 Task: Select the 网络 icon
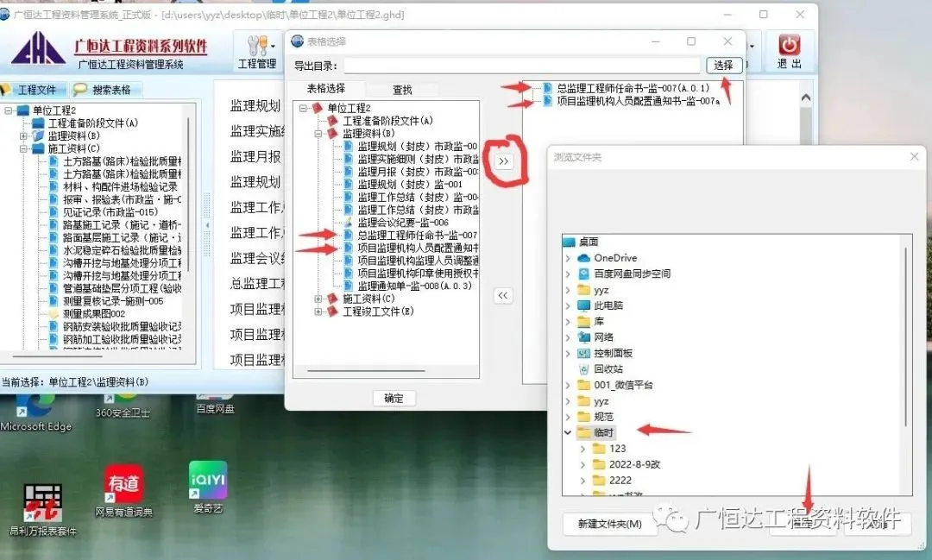pyautogui.click(x=583, y=337)
